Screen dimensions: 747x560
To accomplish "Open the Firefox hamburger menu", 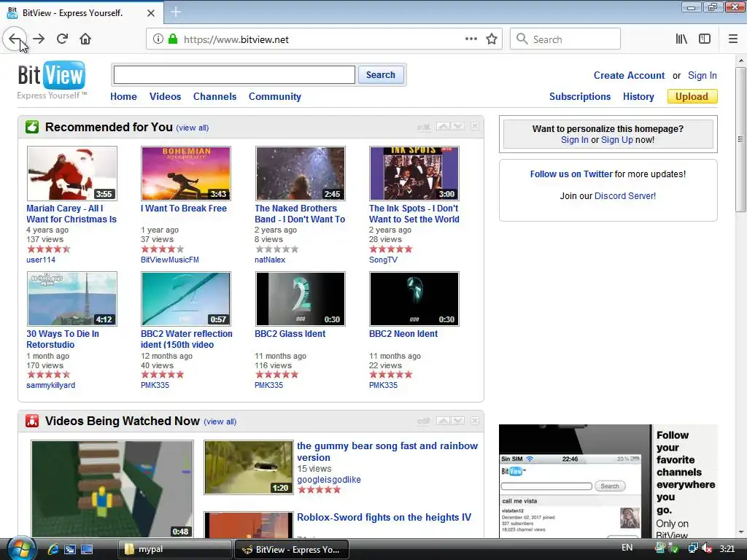I will tap(733, 39).
